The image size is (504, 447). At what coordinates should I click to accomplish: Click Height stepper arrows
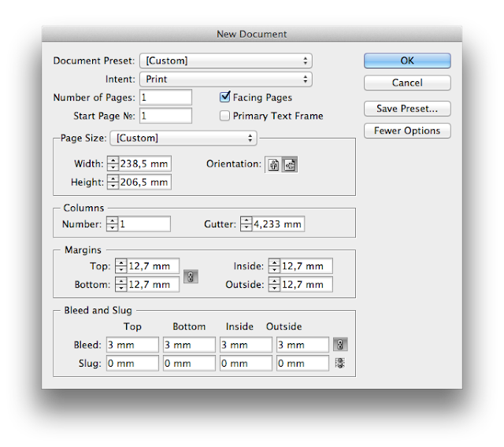(x=113, y=182)
